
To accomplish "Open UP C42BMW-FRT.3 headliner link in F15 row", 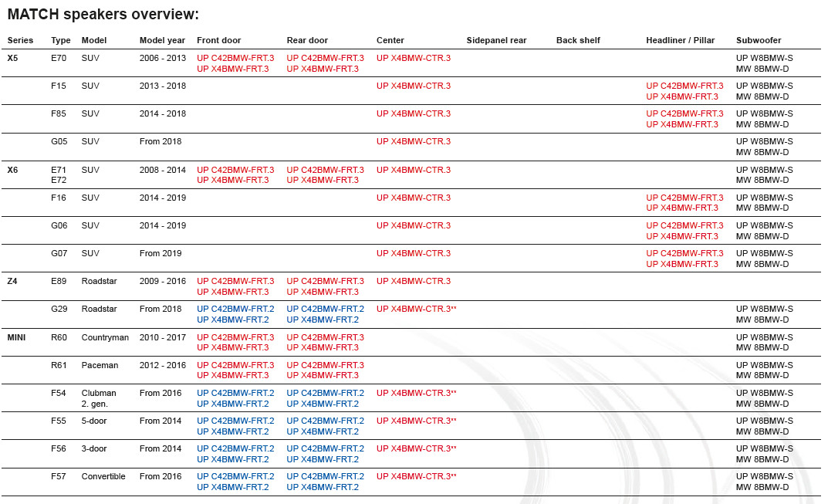I will pos(684,86).
